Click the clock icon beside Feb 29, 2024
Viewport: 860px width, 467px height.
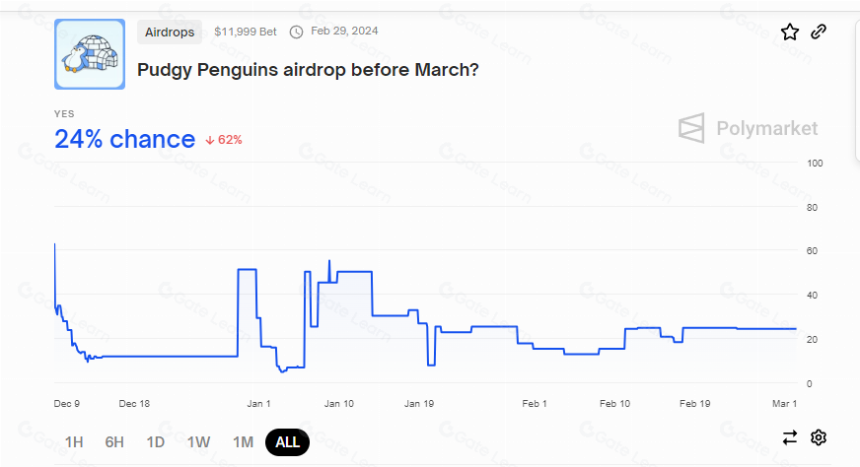[x=296, y=32]
